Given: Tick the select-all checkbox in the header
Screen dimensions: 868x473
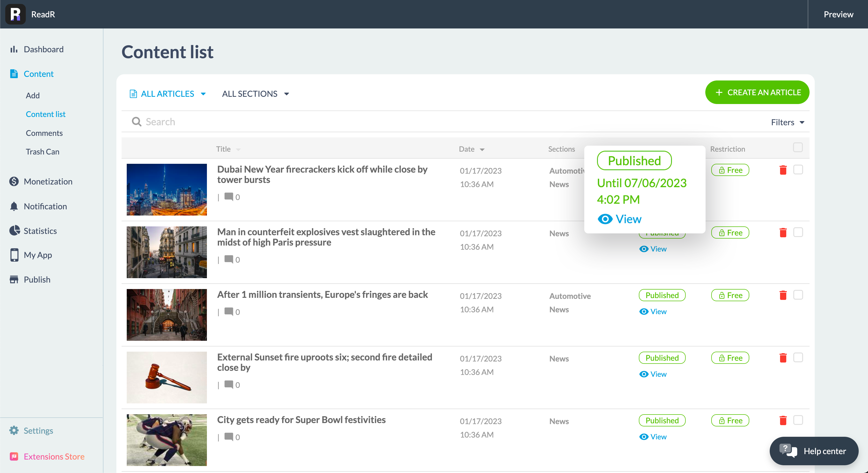Looking at the screenshot, I should click(x=798, y=148).
